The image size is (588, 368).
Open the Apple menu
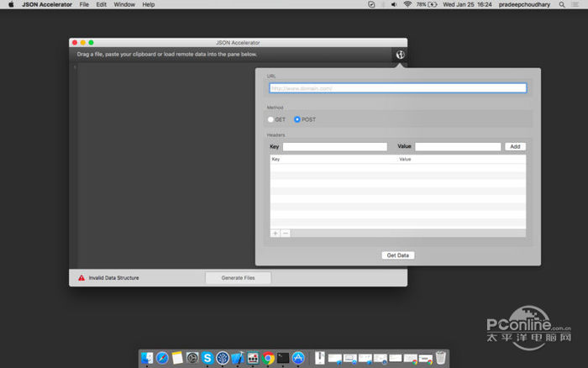[x=11, y=4]
